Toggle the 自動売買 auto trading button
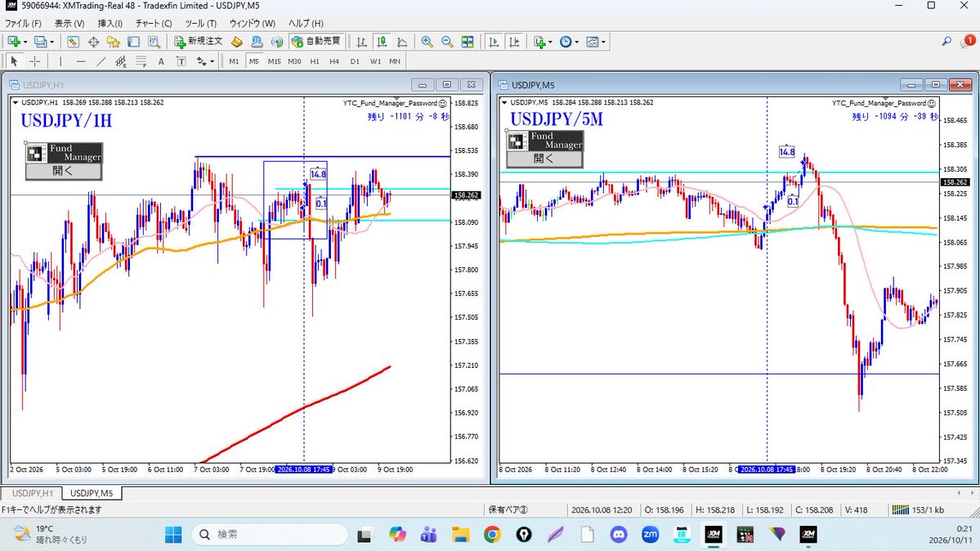 [x=315, y=41]
